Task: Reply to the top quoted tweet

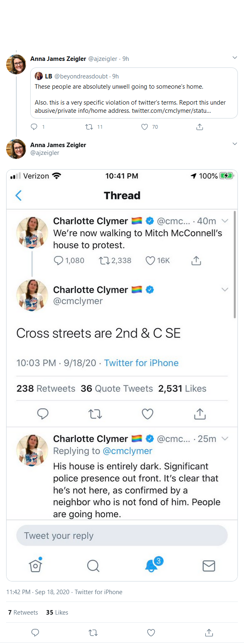Action: tap(34, 127)
